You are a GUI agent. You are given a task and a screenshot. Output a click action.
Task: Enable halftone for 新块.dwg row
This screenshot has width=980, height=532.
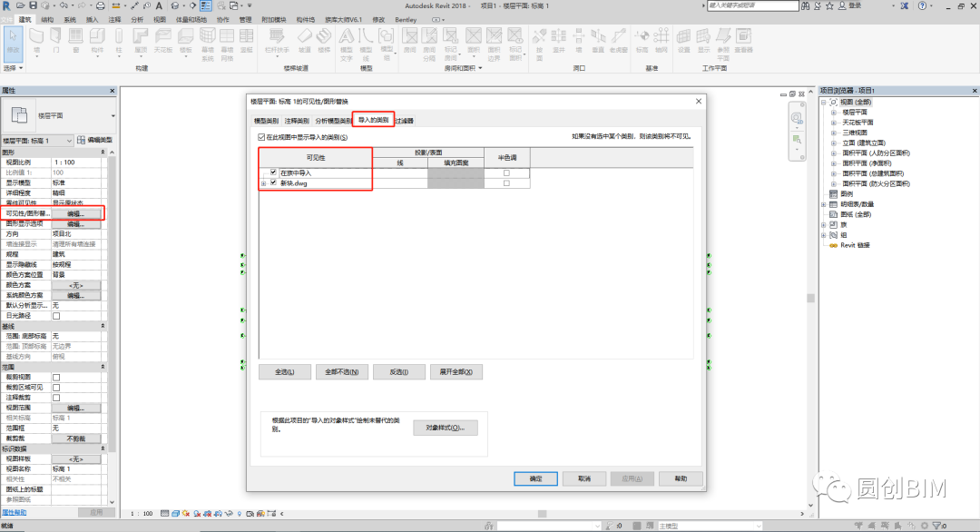point(506,183)
